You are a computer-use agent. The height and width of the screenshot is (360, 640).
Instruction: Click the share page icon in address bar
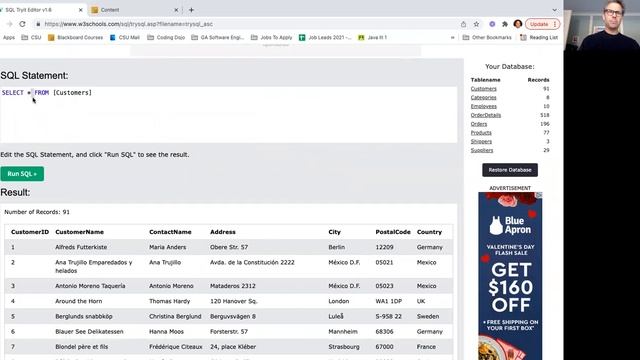(463, 24)
